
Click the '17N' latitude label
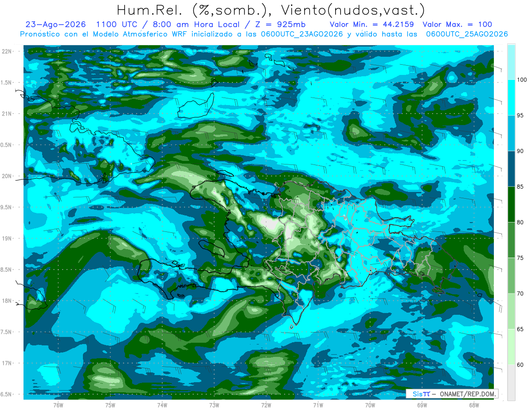7,363
